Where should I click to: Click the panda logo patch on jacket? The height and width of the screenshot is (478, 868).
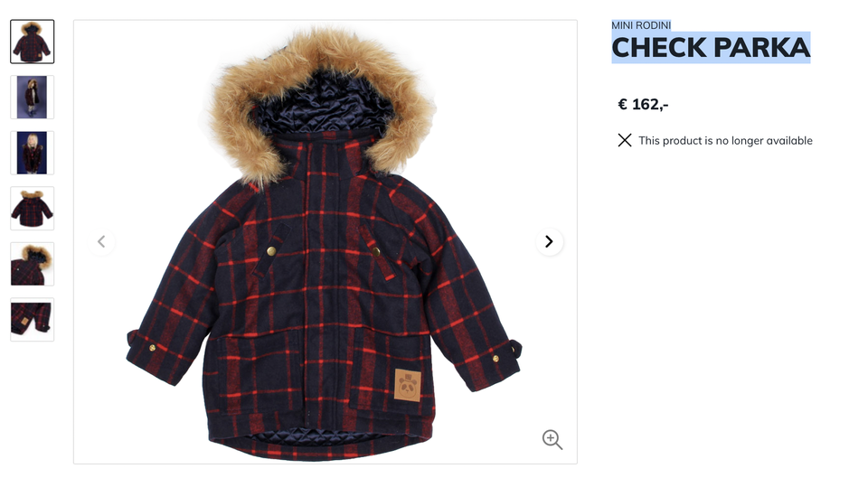pos(408,386)
